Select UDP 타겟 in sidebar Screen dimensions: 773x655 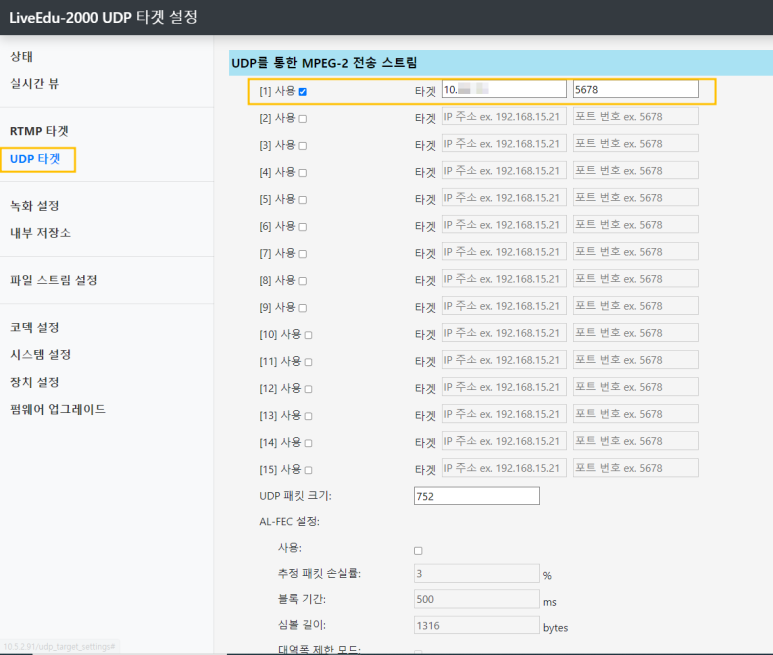(35, 159)
